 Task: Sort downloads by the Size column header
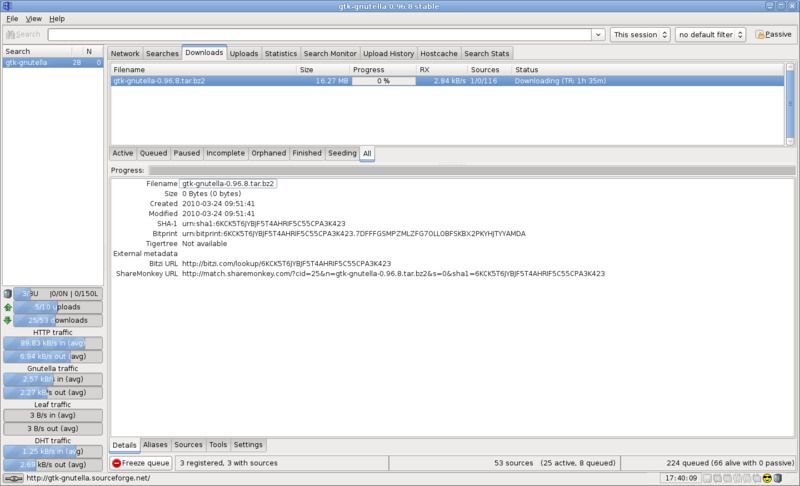click(323, 69)
